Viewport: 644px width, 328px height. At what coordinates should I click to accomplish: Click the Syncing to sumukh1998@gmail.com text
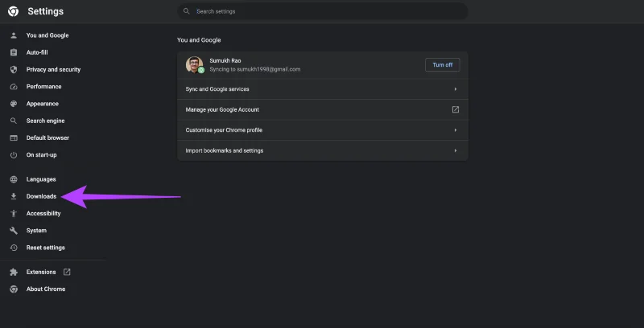[x=254, y=69]
